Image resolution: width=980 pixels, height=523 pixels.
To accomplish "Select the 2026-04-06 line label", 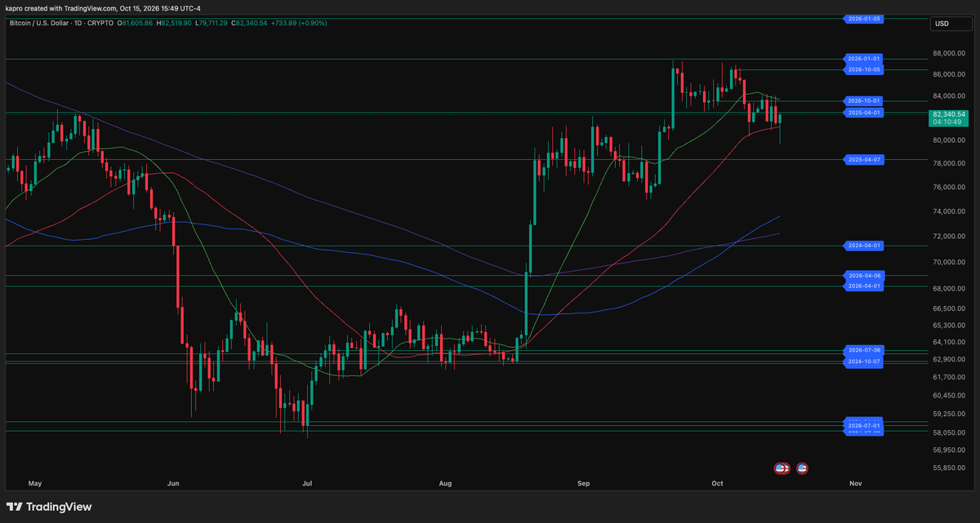I will point(864,276).
